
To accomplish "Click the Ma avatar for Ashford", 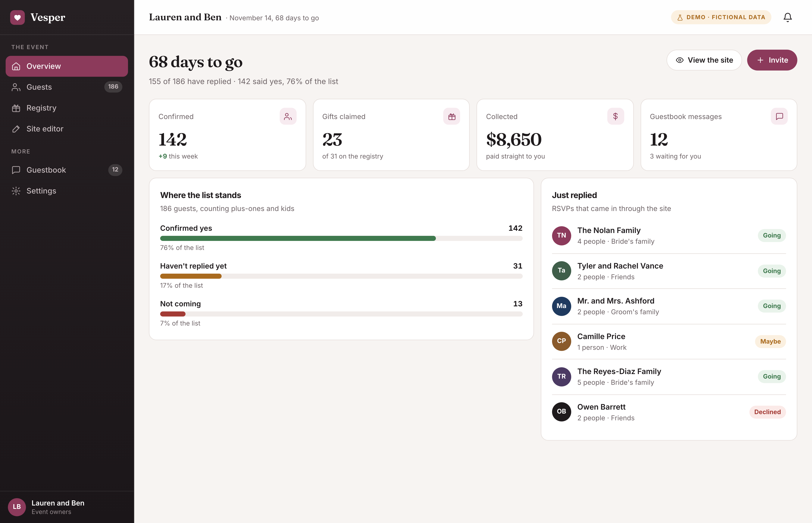I will click(x=561, y=306).
